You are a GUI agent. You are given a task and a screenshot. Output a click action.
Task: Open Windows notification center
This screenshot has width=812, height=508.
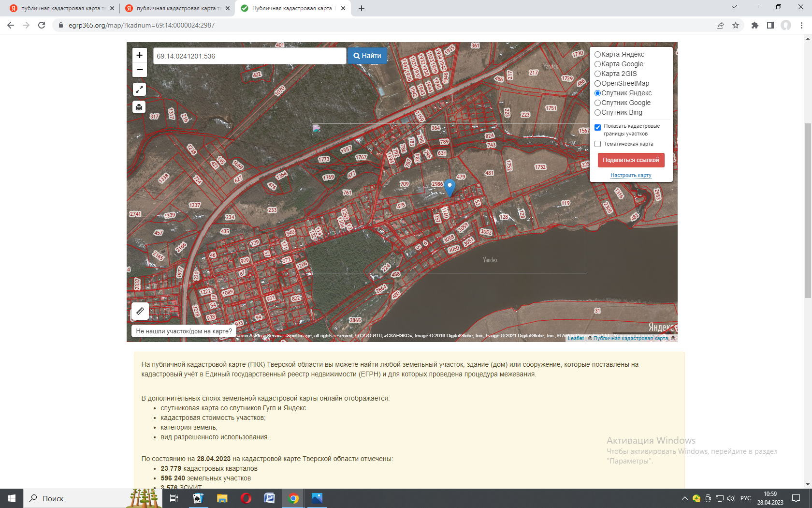click(x=796, y=498)
